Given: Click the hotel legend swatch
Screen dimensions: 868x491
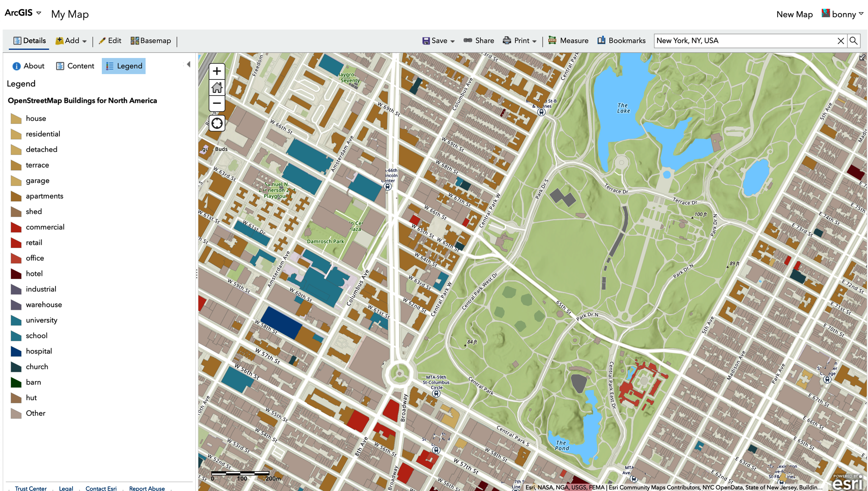Looking at the screenshot, I should (x=16, y=274).
